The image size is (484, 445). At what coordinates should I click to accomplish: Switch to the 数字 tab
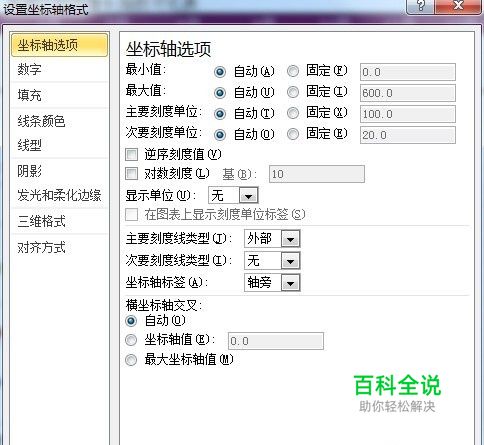coord(59,70)
